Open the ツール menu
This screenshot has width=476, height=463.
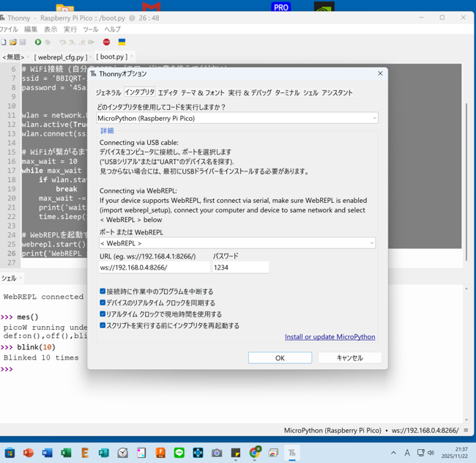click(91, 29)
